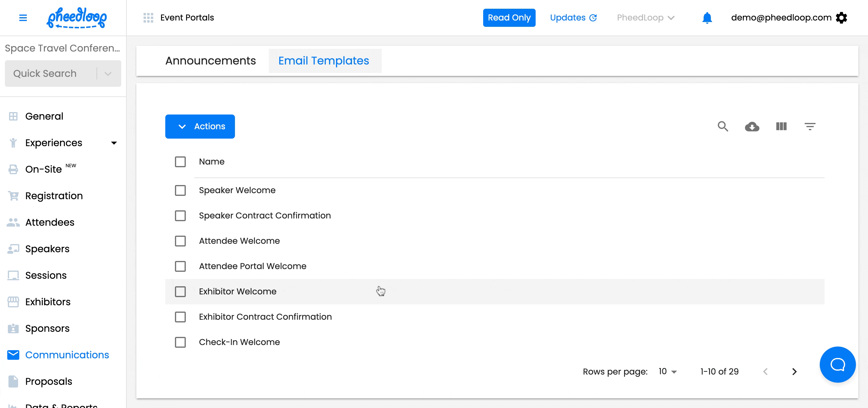868x408 pixels.
Task: Select the Exhibitor Welcome row checkbox
Action: (180, 291)
